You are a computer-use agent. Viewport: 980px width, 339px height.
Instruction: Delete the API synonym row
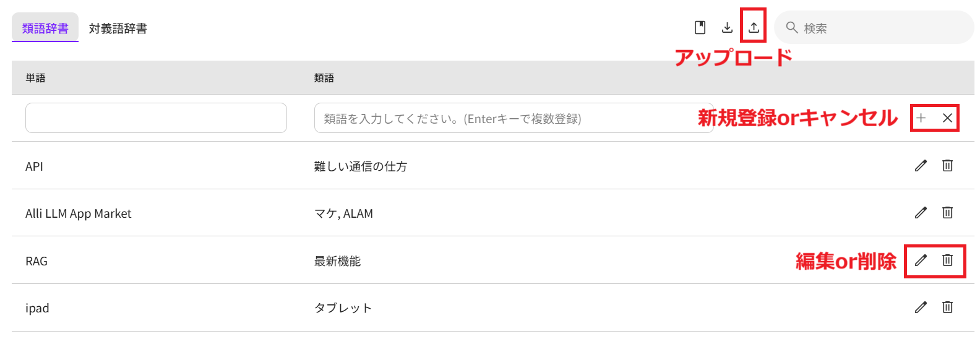[x=947, y=165]
